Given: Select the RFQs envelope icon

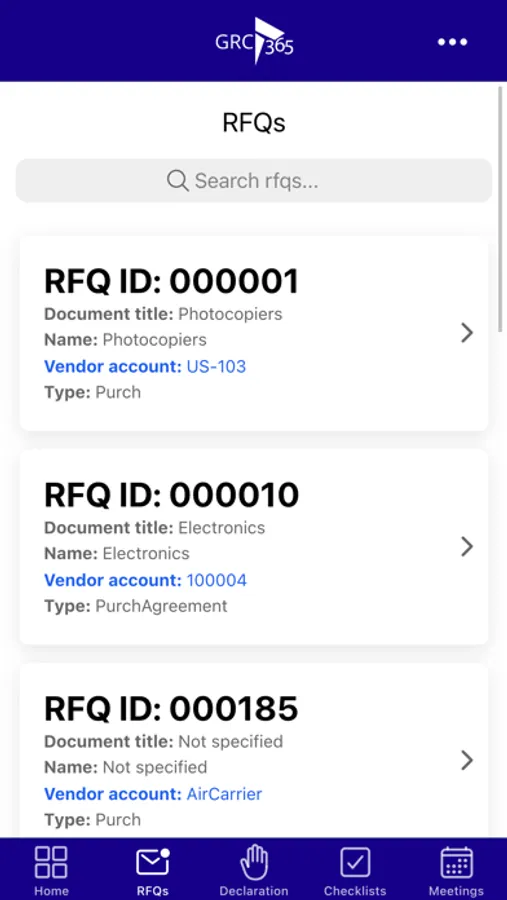Looking at the screenshot, I should 153,862.
